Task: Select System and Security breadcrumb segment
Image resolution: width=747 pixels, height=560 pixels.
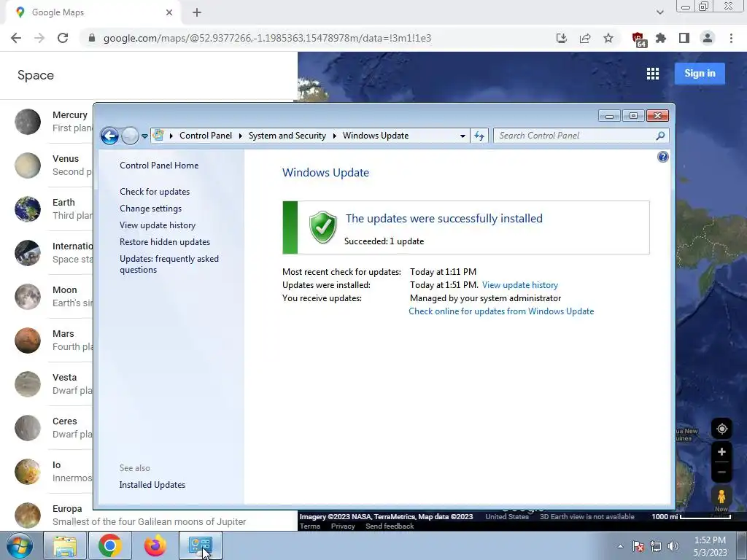Action: 287,136
